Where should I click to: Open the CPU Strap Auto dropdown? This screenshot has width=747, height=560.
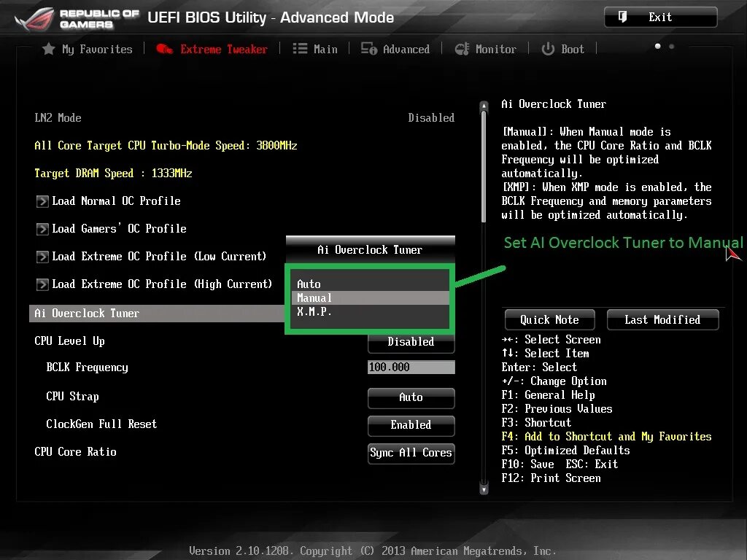tap(411, 397)
